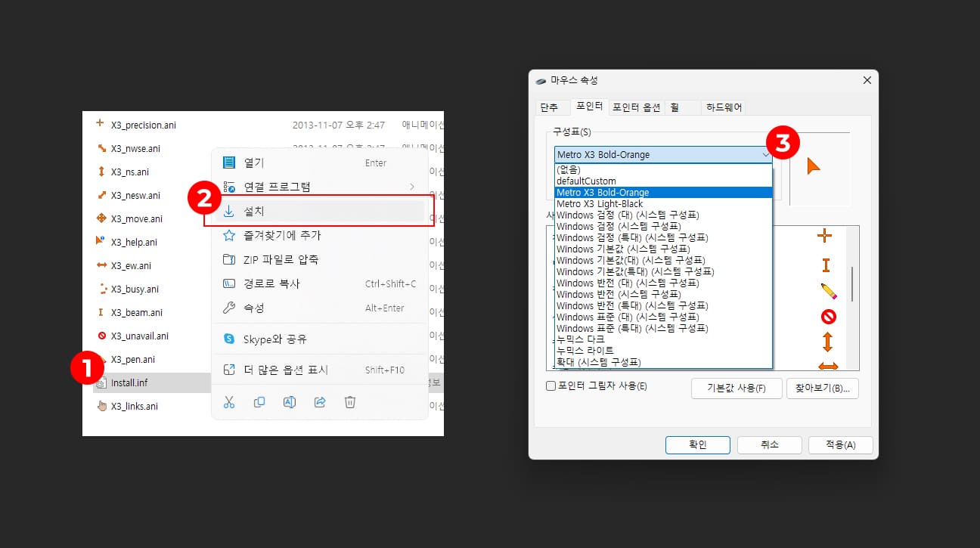Select Metro X3 Light-Black from the scheme list
Screen dimensions: 980x548
point(600,203)
